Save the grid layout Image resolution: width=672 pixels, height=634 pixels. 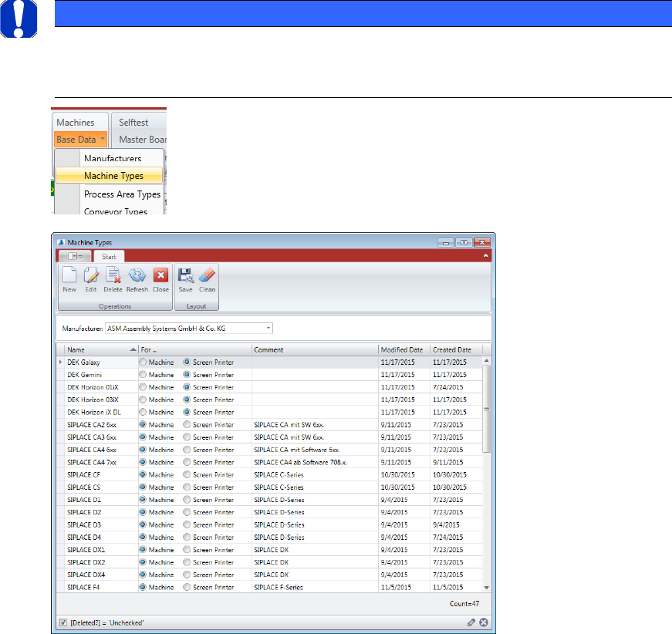pyautogui.click(x=186, y=280)
